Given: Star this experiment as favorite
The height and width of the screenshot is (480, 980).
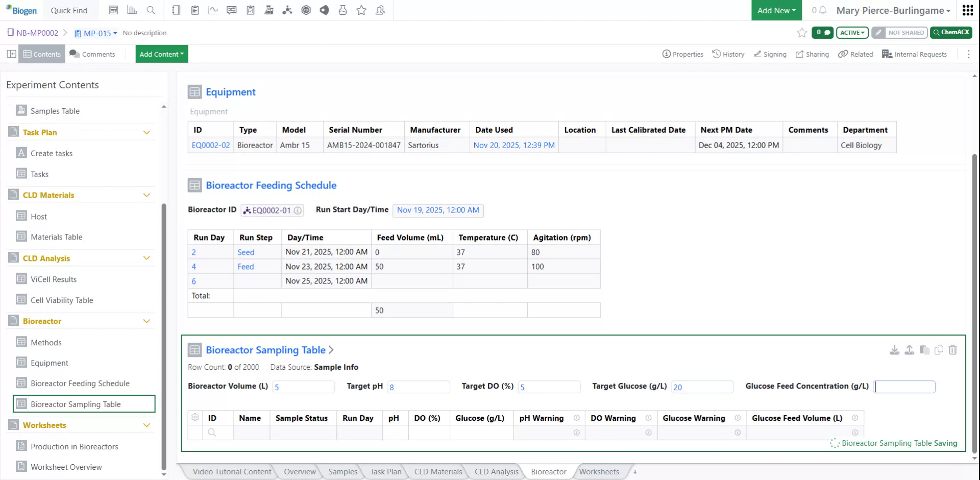Looking at the screenshot, I should coord(801,32).
